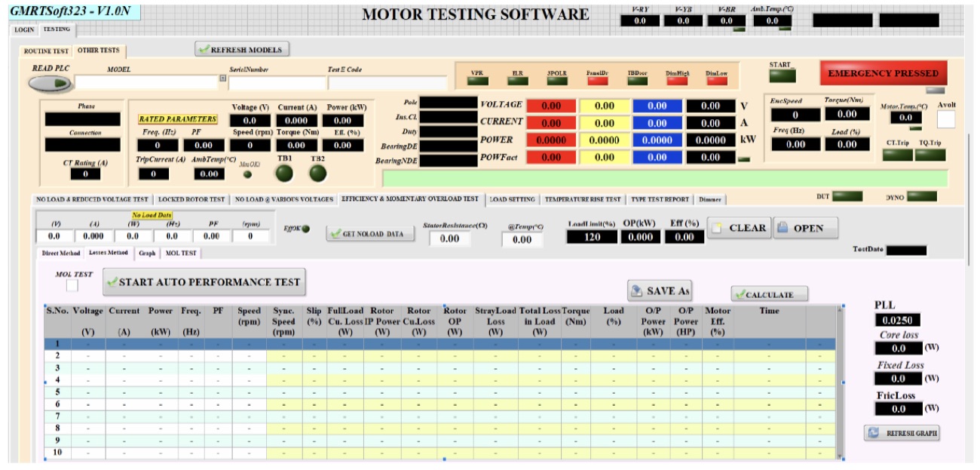The height and width of the screenshot is (470, 980).
Task: Click the @Temp(°C) value field
Action: [522, 239]
